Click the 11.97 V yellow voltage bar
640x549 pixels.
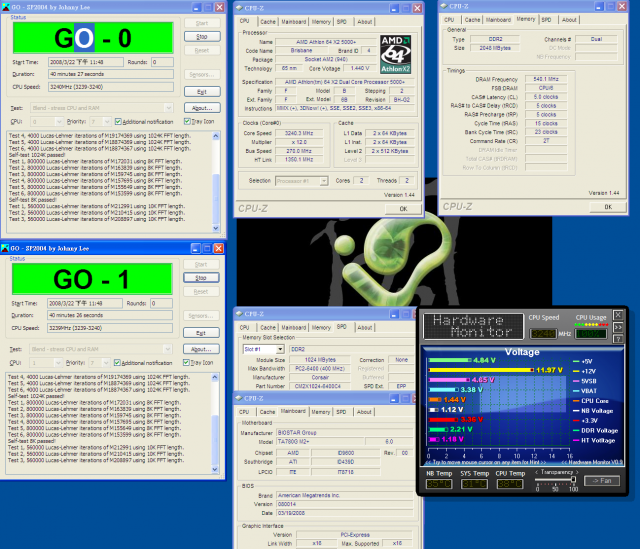(481, 370)
